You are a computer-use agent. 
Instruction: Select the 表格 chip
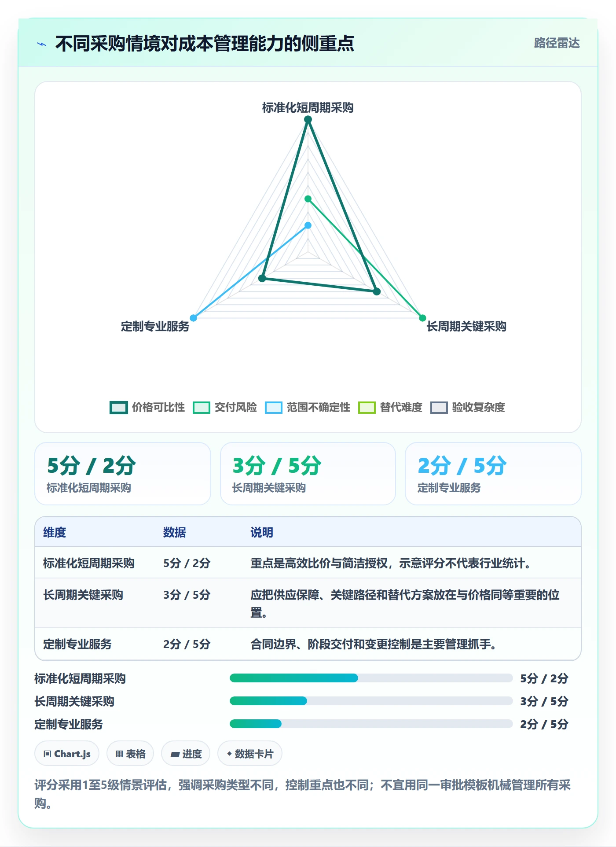[x=130, y=754]
